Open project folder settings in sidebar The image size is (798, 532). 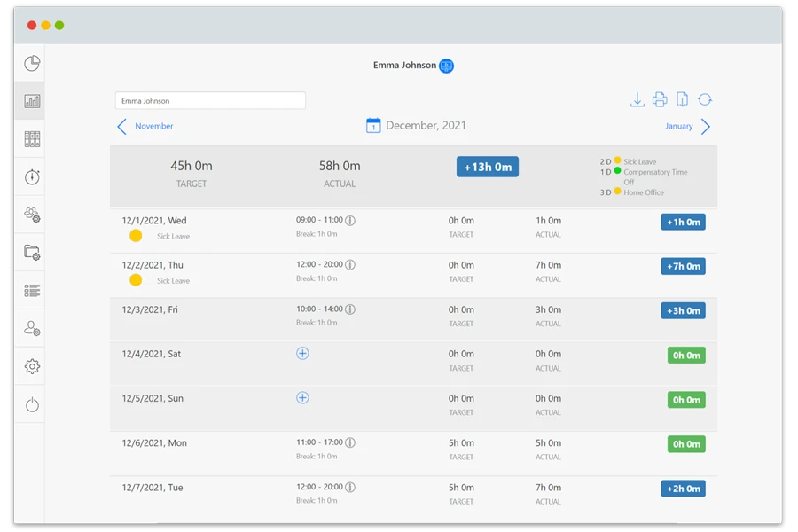31,253
